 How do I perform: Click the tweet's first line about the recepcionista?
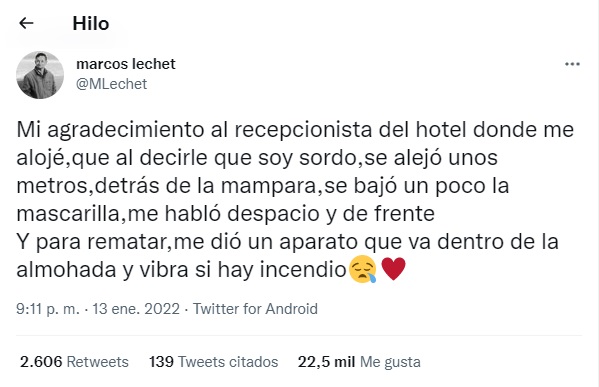coord(295,130)
